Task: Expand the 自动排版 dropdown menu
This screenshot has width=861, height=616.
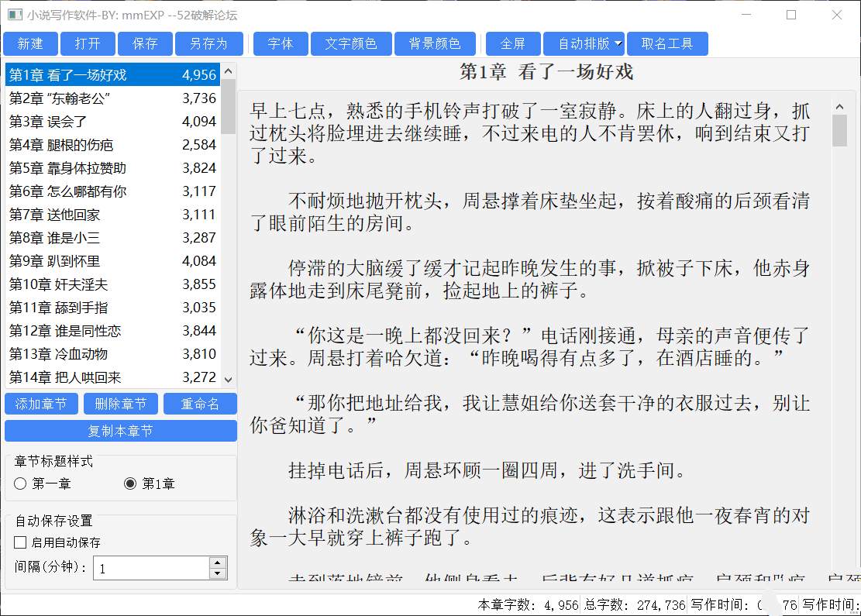Action: tap(584, 44)
